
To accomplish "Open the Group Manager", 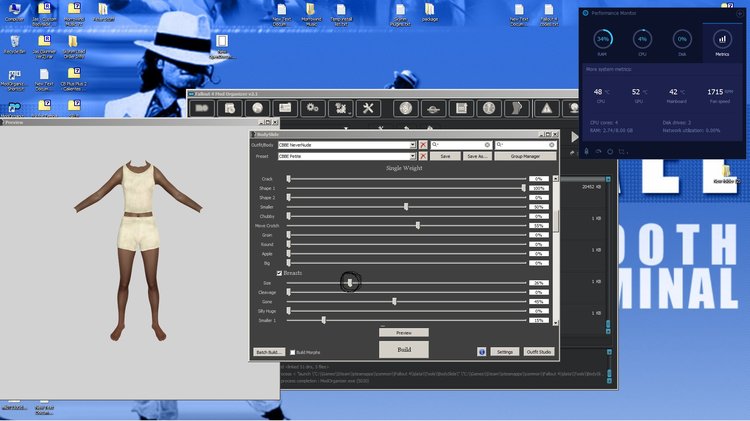I will click(x=525, y=156).
